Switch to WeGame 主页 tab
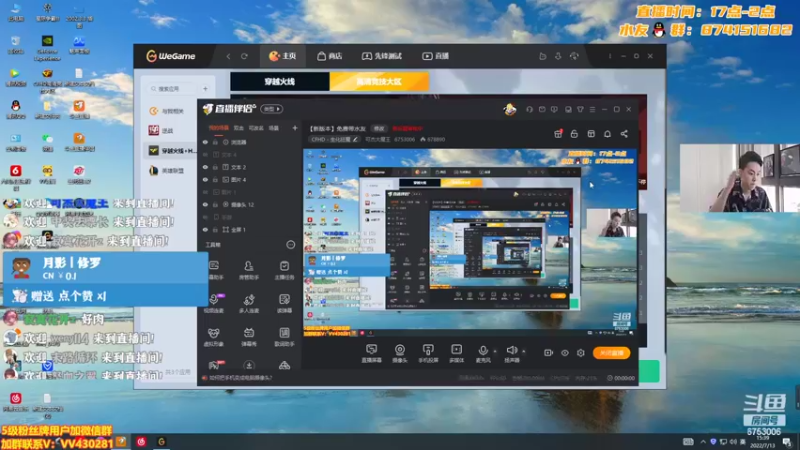 pyautogui.click(x=283, y=56)
